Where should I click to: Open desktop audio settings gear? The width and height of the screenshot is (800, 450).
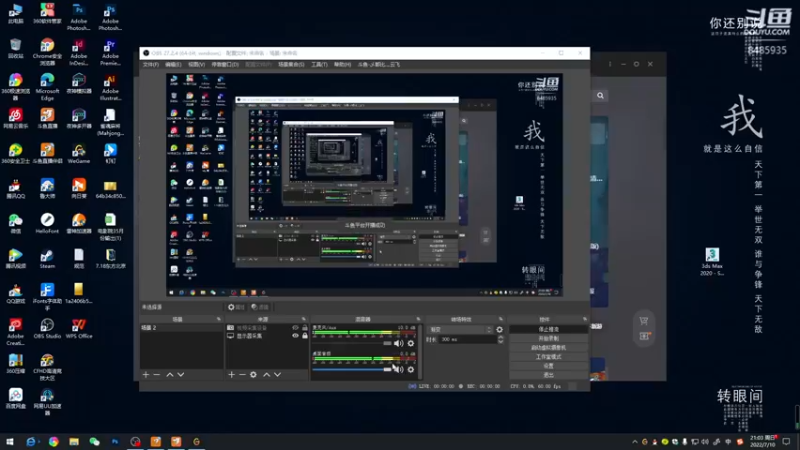(x=411, y=369)
